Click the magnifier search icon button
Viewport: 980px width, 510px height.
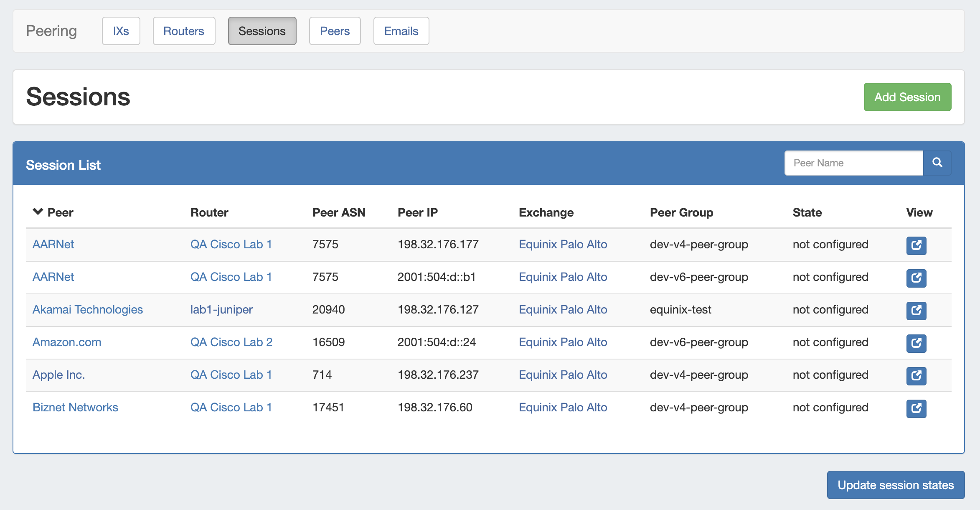pyautogui.click(x=937, y=163)
